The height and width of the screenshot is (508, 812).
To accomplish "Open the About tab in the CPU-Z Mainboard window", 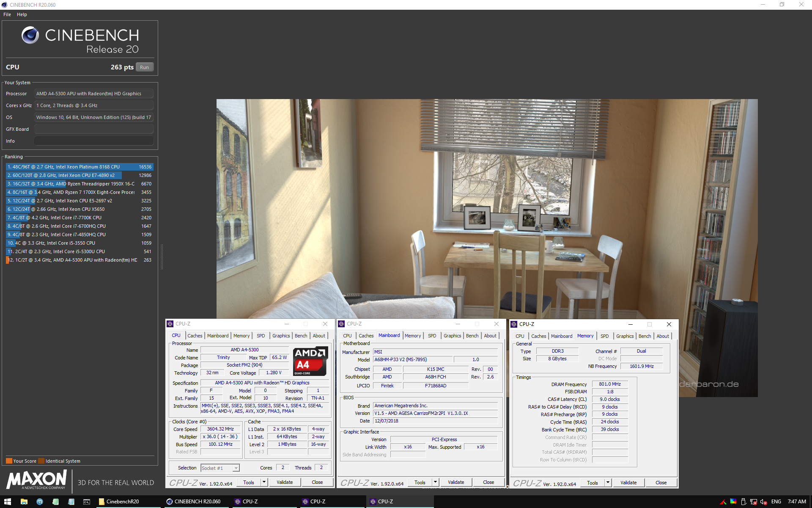I will pyautogui.click(x=490, y=336).
